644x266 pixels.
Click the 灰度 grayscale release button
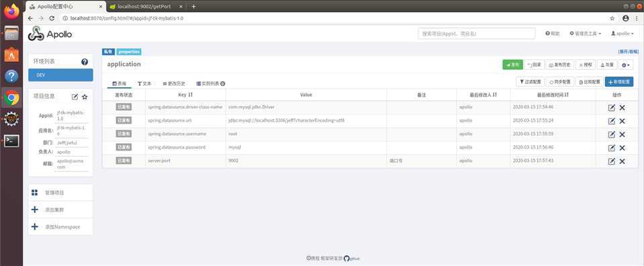pos(607,64)
